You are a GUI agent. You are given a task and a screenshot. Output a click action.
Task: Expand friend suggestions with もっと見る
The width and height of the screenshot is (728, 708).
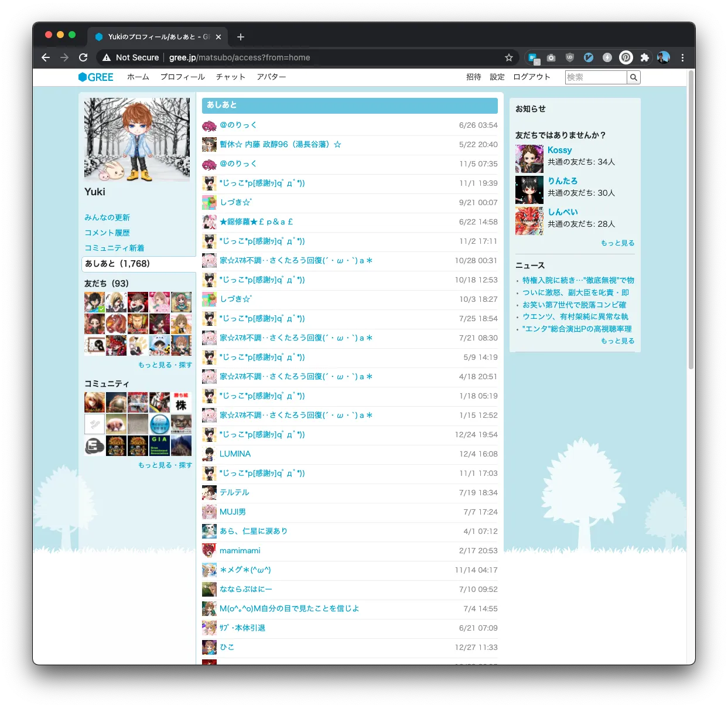click(x=617, y=243)
